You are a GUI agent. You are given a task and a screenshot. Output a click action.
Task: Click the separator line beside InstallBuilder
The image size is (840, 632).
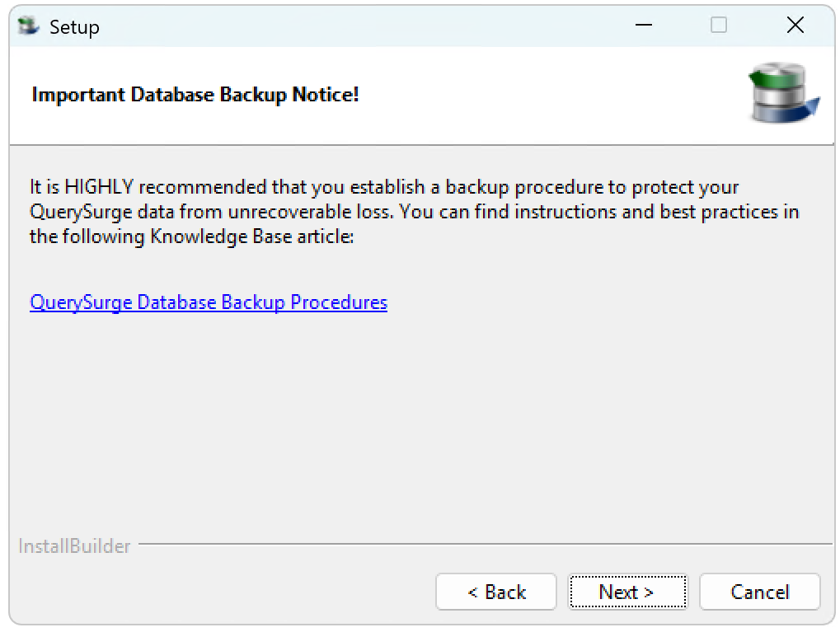[485, 544]
